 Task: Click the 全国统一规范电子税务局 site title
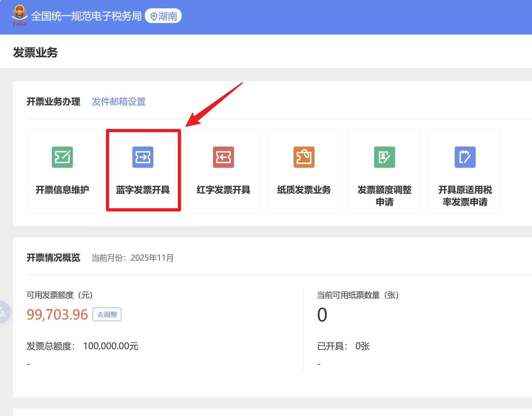click(x=86, y=16)
